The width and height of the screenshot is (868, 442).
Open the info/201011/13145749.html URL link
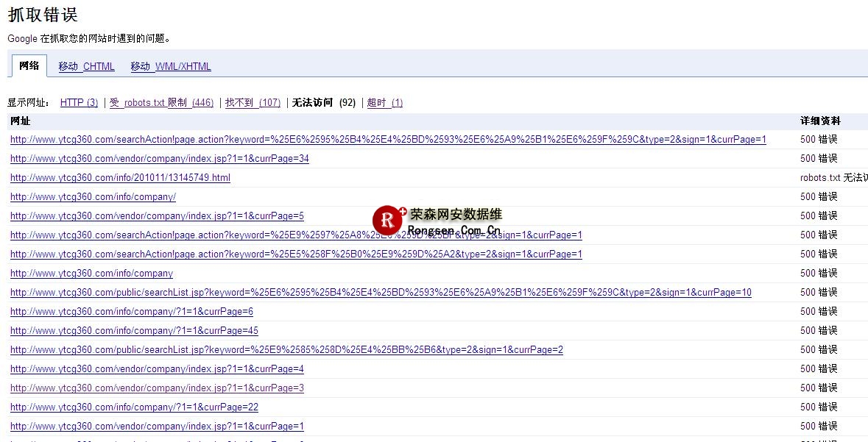(x=120, y=177)
